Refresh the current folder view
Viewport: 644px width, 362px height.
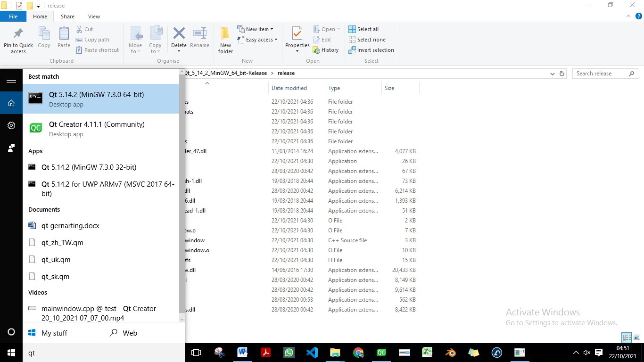point(561,74)
